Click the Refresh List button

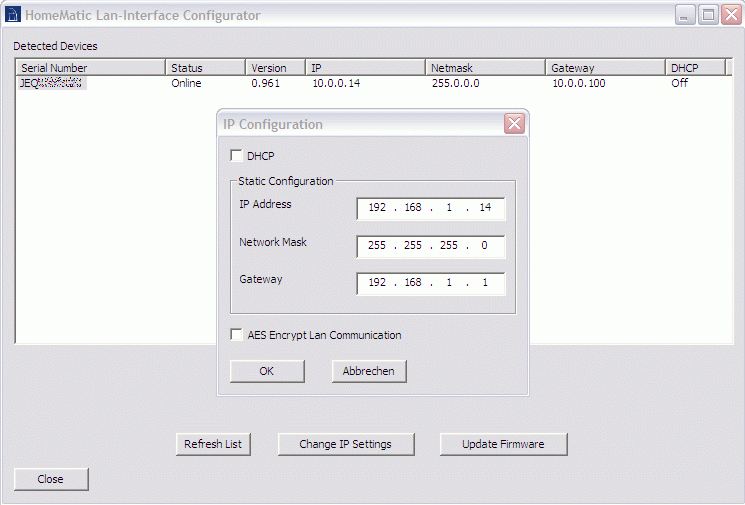click(213, 444)
